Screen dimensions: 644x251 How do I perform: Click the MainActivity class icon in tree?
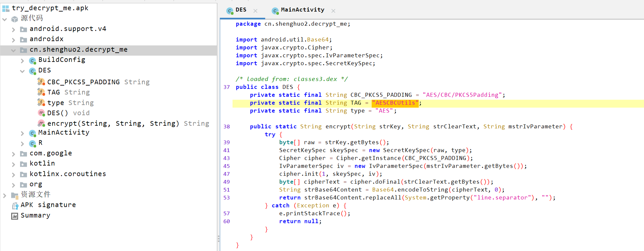tap(32, 133)
